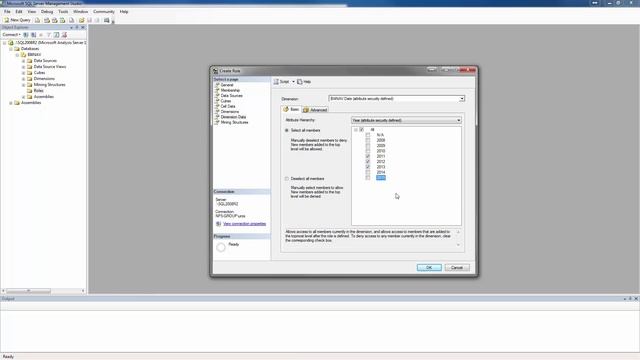This screenshot has height=360, width=640.
Task: Select the highlighted last year member
Action: point(381,178)
